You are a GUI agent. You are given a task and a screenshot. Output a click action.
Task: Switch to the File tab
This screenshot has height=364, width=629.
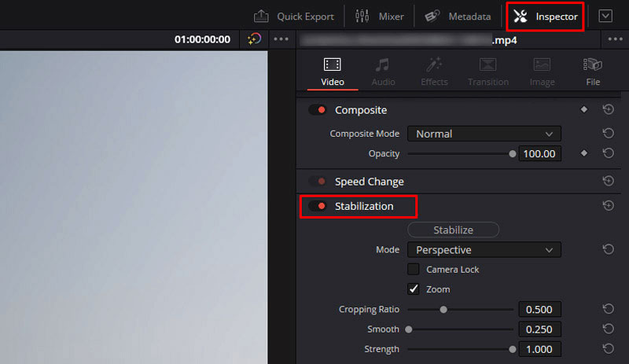coord(592,71)
